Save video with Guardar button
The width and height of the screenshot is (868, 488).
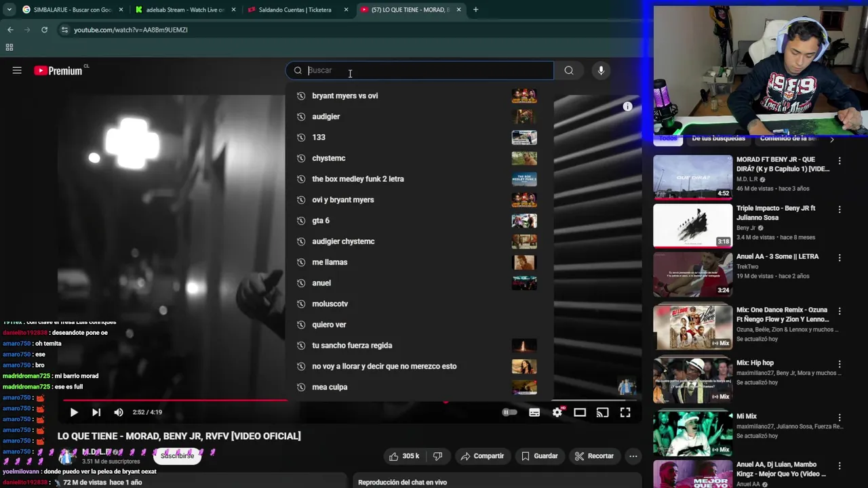[x=539, y=456]
